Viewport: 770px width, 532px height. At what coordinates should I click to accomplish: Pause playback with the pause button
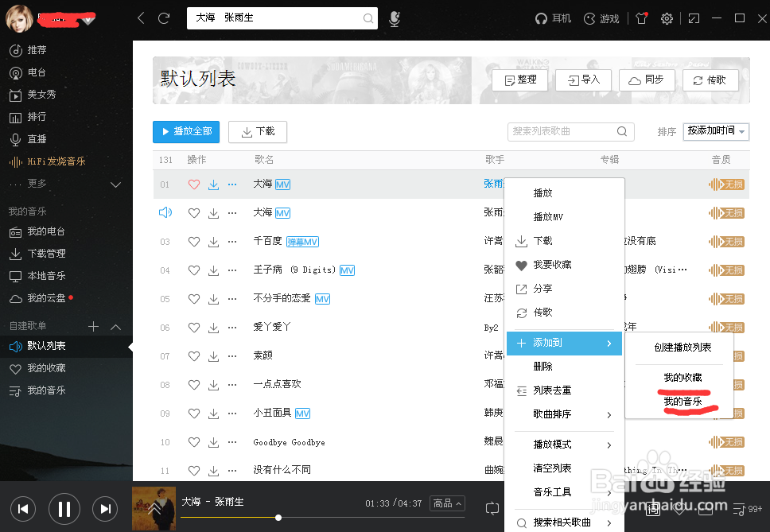point(64,509)
